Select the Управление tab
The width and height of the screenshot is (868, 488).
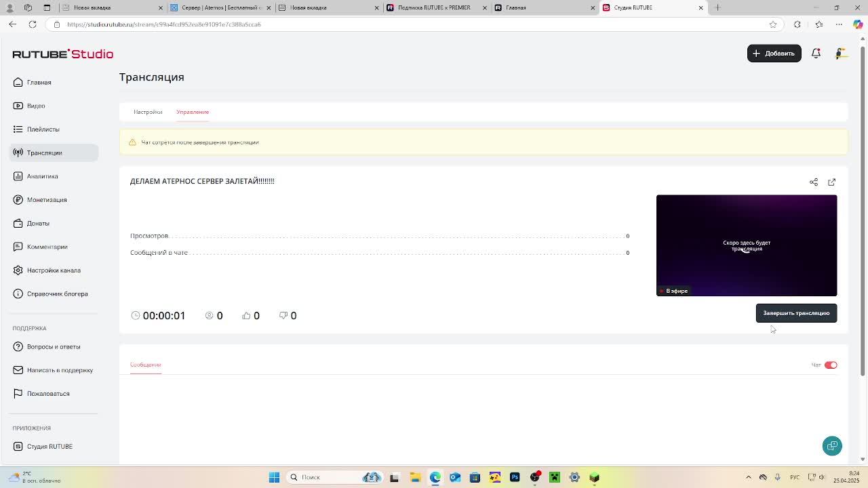193,112
